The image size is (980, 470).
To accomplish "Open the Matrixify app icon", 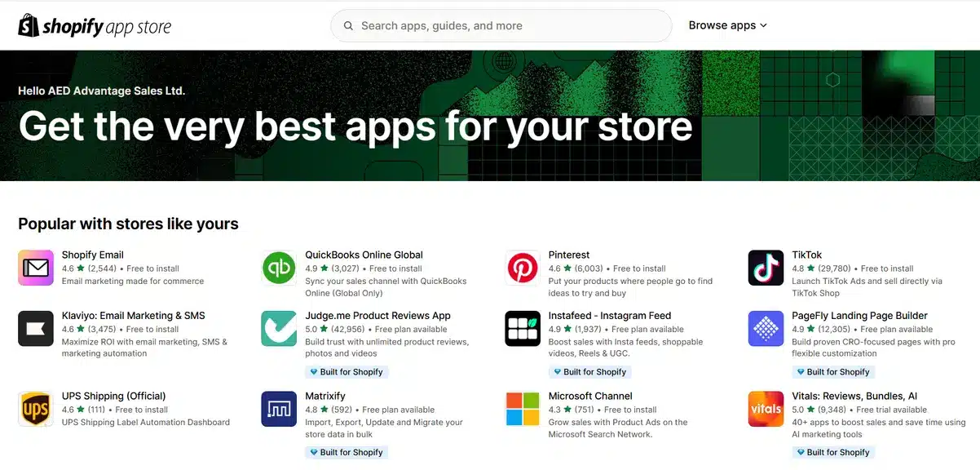I will coord(279,409).
